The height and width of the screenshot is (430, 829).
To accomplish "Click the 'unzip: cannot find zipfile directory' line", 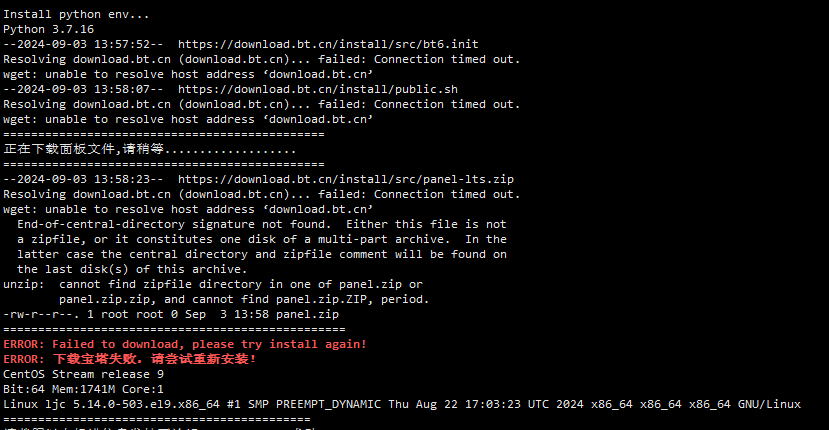I will 213,285.
